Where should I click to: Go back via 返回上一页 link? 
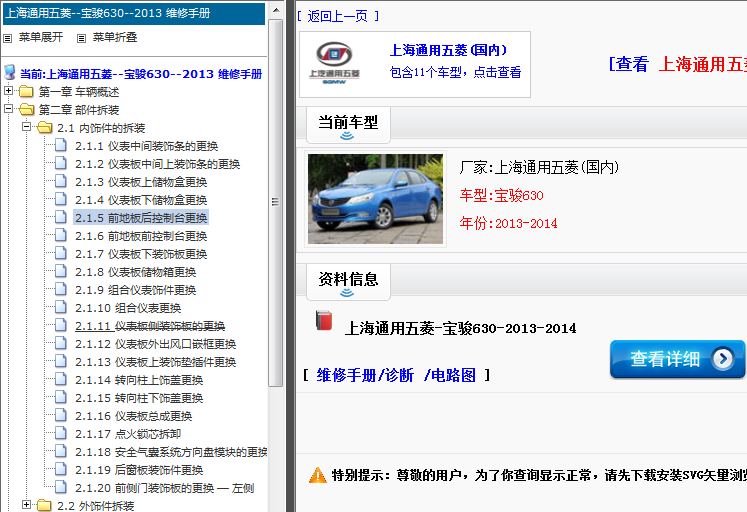pos(338,16)
